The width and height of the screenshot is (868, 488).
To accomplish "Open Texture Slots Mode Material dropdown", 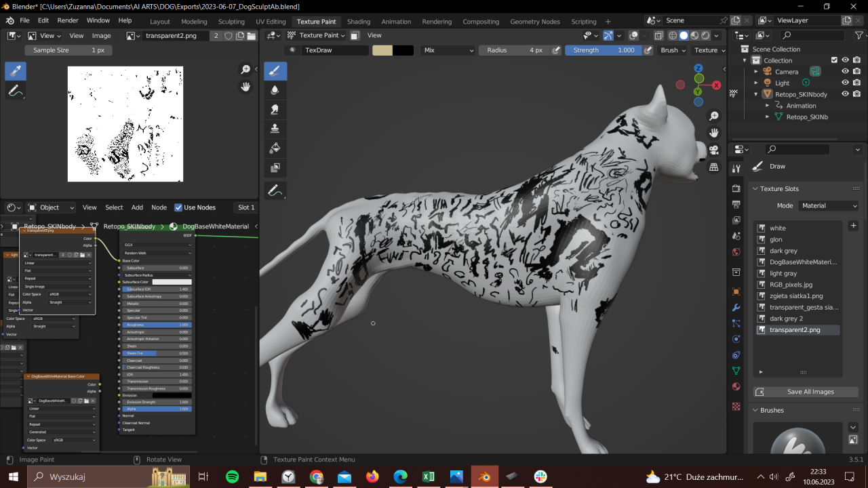I will point(829,205).
